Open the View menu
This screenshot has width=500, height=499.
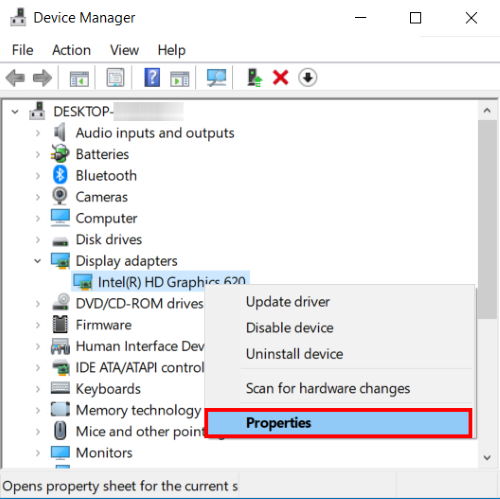click(124, 50)
